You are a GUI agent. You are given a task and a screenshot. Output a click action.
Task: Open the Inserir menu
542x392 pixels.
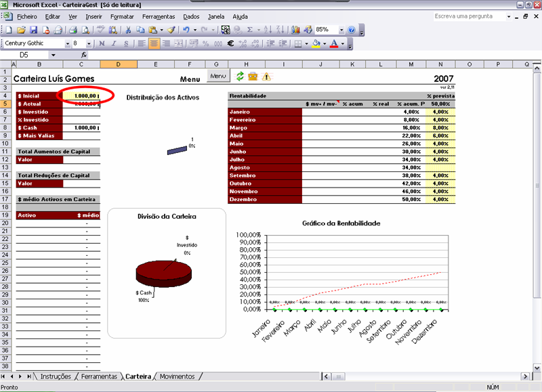[94, 16]
